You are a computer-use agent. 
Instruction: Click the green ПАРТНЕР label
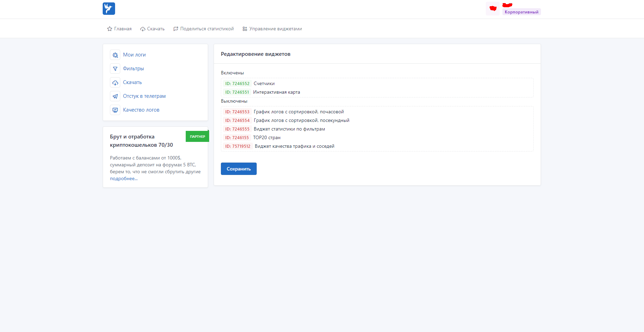pyautogui.click(x=197, y=136)
